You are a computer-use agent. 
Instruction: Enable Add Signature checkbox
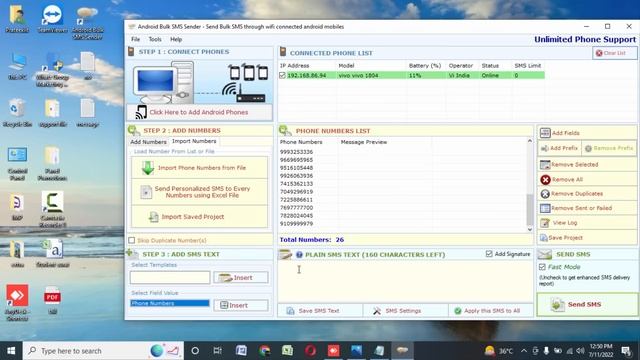click(x=489, y=254)
